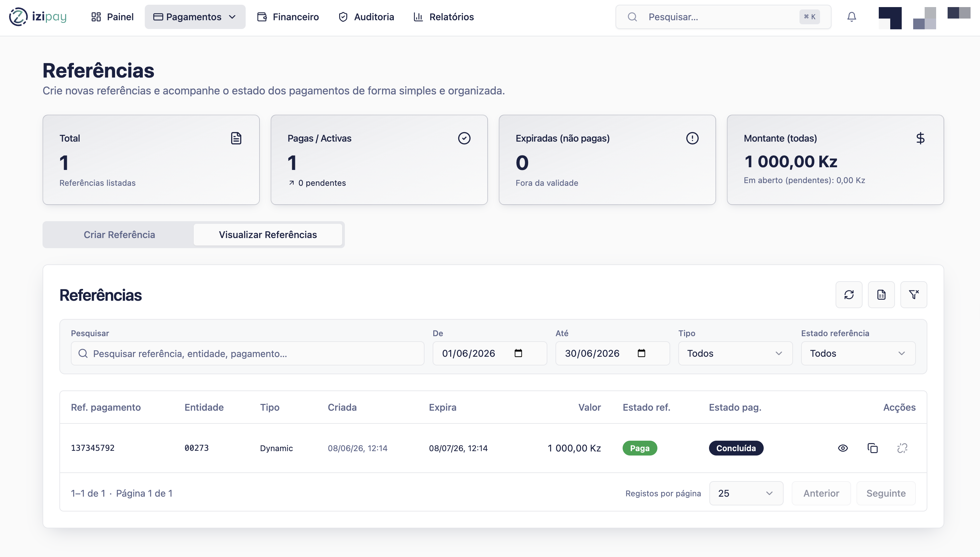
Task: Click the Seguinte page button
Action: 886,493
